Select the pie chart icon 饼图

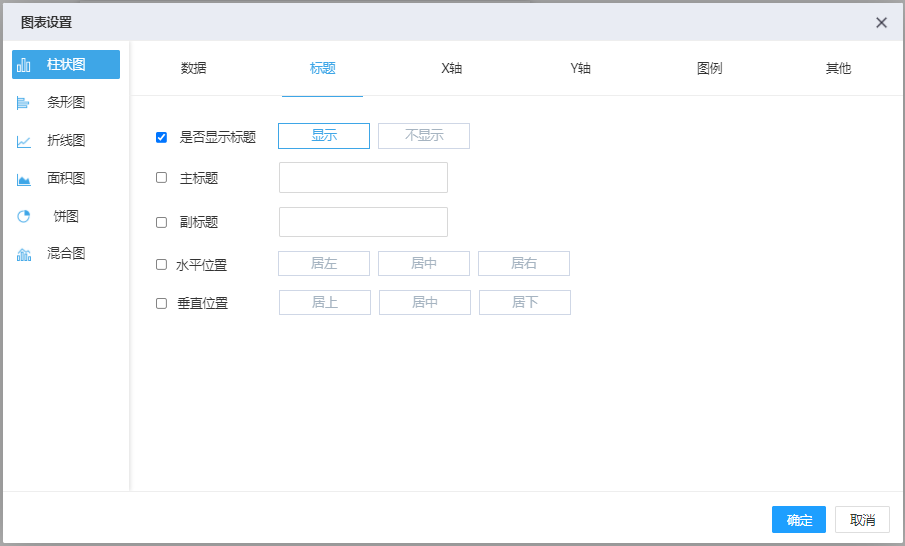coord(24,217)
